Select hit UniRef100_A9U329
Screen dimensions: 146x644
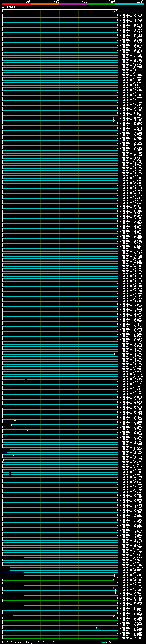(131, 17)
